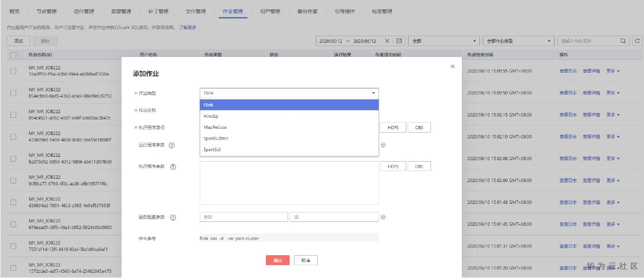Select checkbox for job 979eaad5

pos(13,224)
